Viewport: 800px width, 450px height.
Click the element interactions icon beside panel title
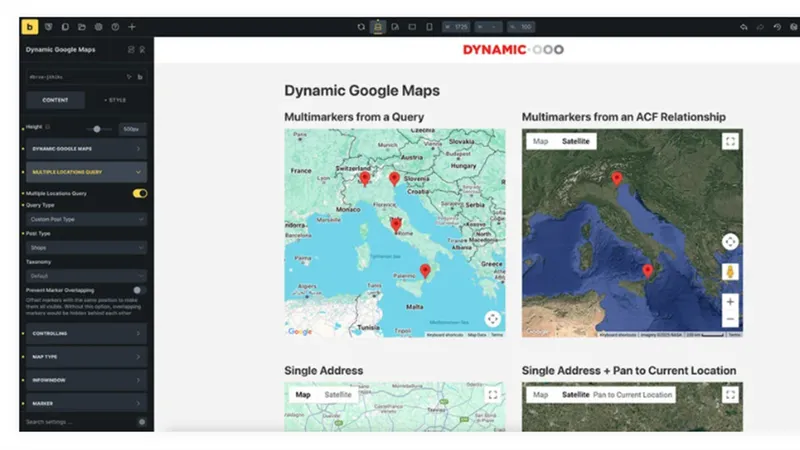pyautogui.click(x=142, y=49)
